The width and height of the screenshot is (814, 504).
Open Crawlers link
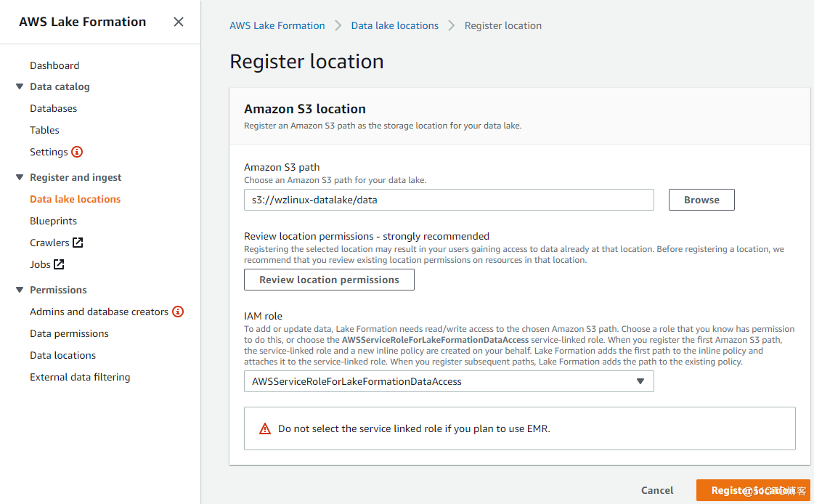pyautogui.click(x=49, y=243)
